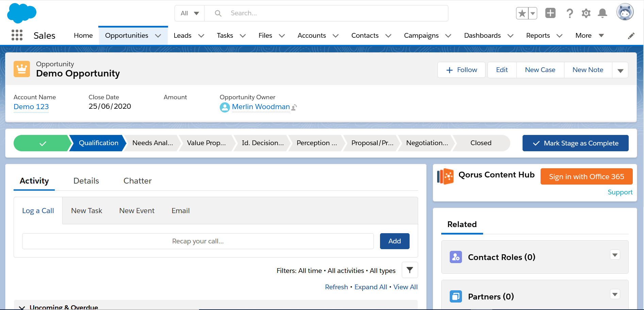Screen dimensions: 644x310
Task: Click the Recap your call field
Action: pyautogui.click(x=198, y=241)
